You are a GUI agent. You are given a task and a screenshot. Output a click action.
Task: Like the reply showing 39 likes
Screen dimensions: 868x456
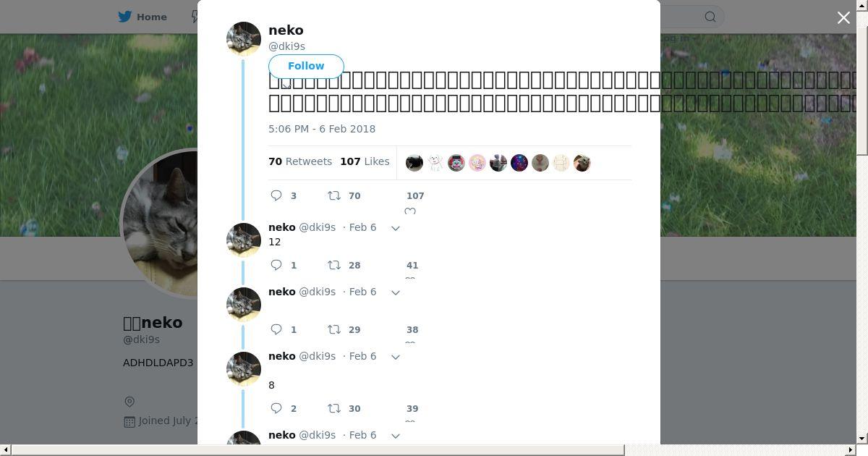pyautogui.click(x=412, y=413)
